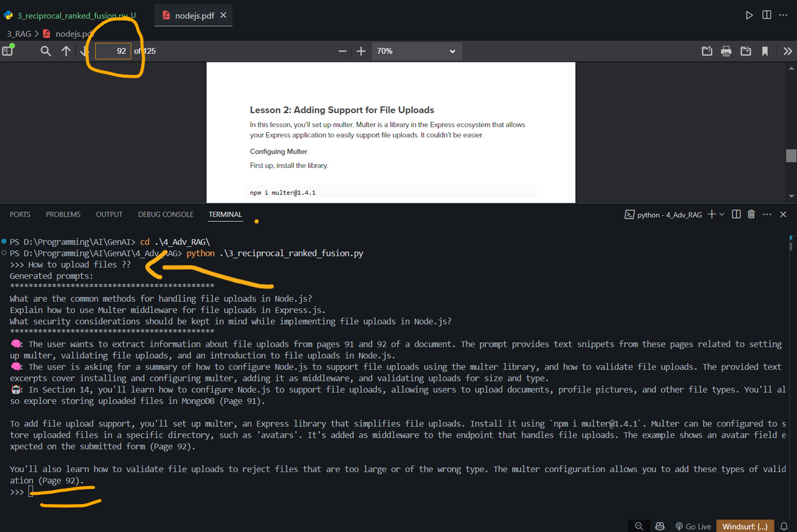797x532 pixels.
Task: Open the PROBLEMS panel tab
Action: coord(63,215)
